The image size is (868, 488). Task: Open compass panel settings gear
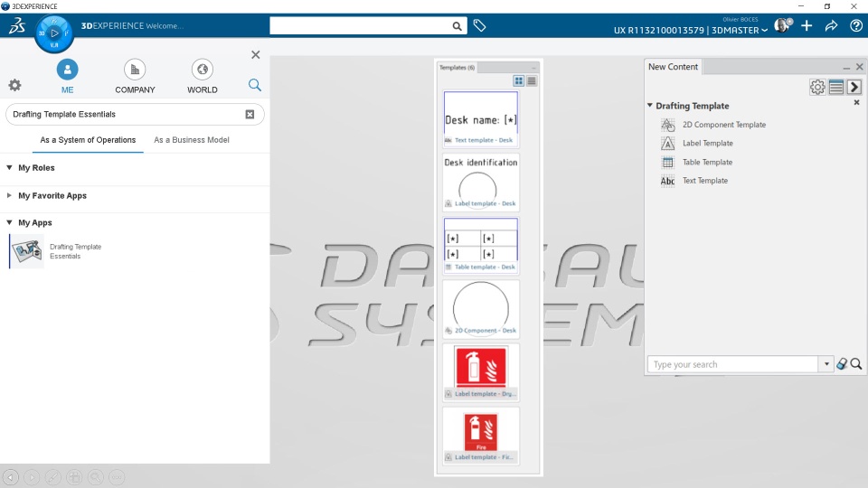click(15, 85)
